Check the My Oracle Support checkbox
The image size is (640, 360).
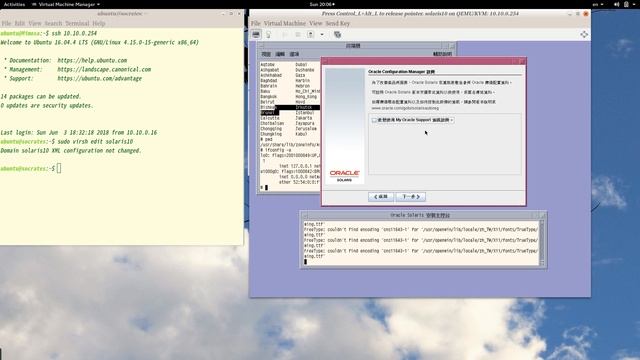coord(374,120)
